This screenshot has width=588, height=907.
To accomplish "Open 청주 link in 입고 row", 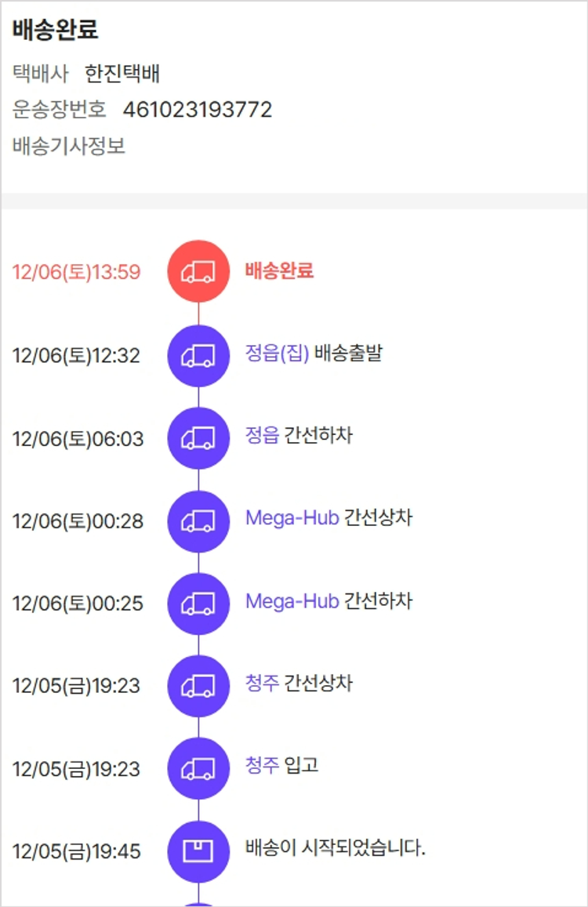I will (x=262, y=765).
